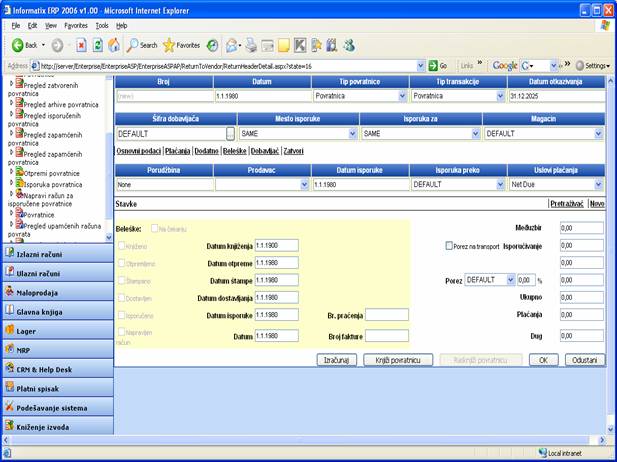The height and width of the screenshot is (462, 617).
Task: Open the View menu
Action: 51,26
